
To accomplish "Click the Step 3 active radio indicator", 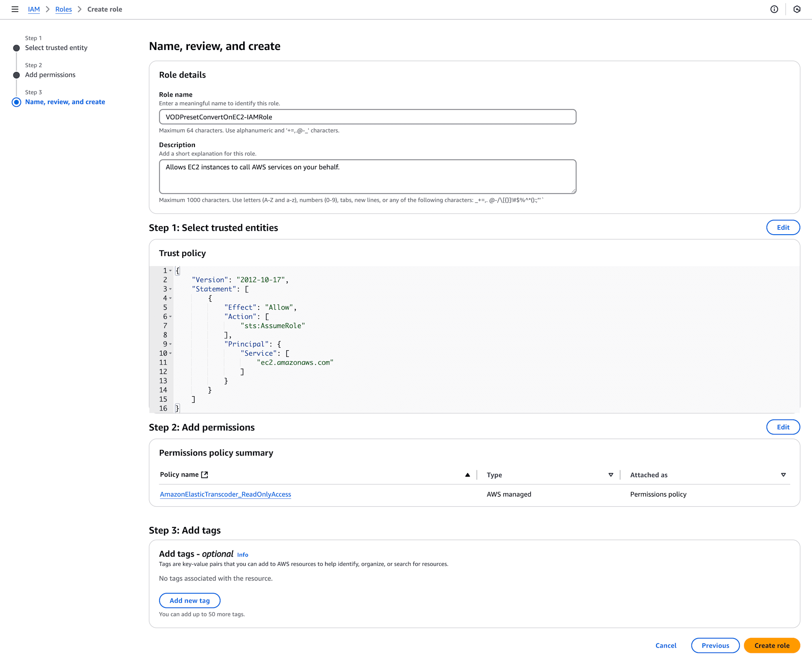I will [x=16, y=102].
